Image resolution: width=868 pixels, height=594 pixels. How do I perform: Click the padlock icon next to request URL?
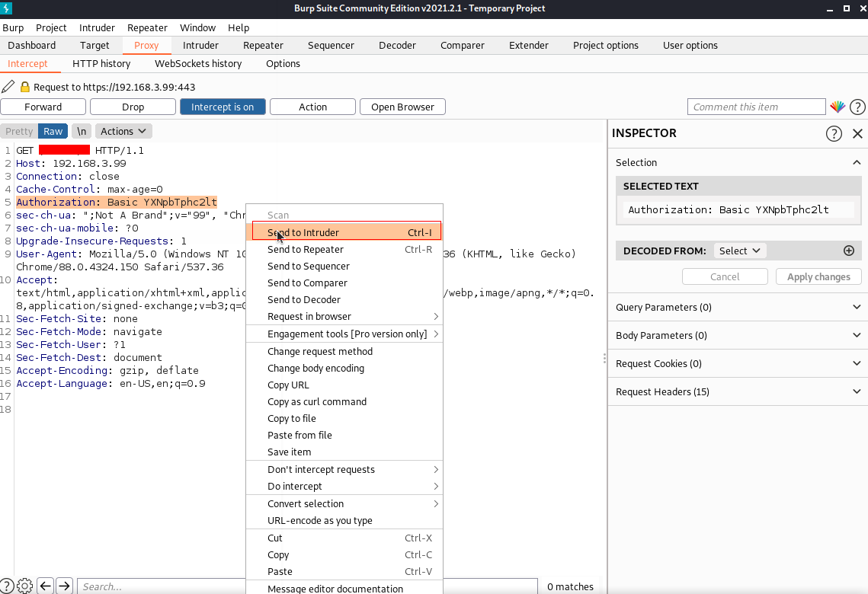(24, 87)
